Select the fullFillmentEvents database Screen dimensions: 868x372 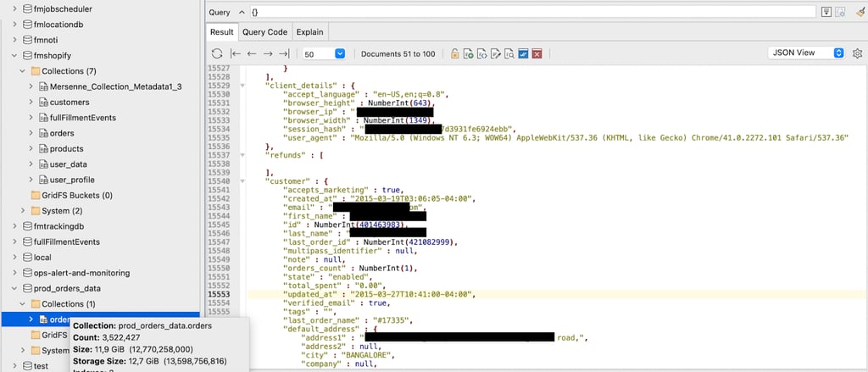pos(67,242)
